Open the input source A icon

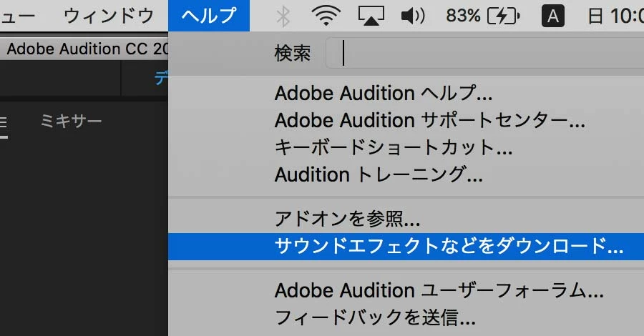point(553,16)
